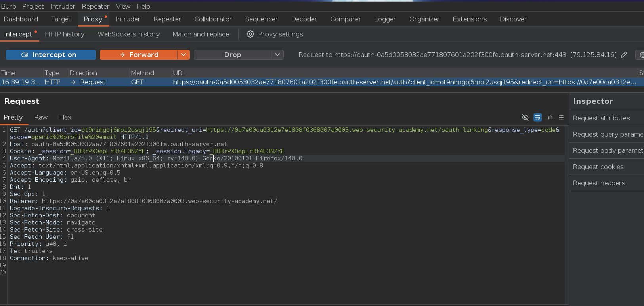Open the WebSockets history sub-tab
The image size is (644, 306).
129,34
